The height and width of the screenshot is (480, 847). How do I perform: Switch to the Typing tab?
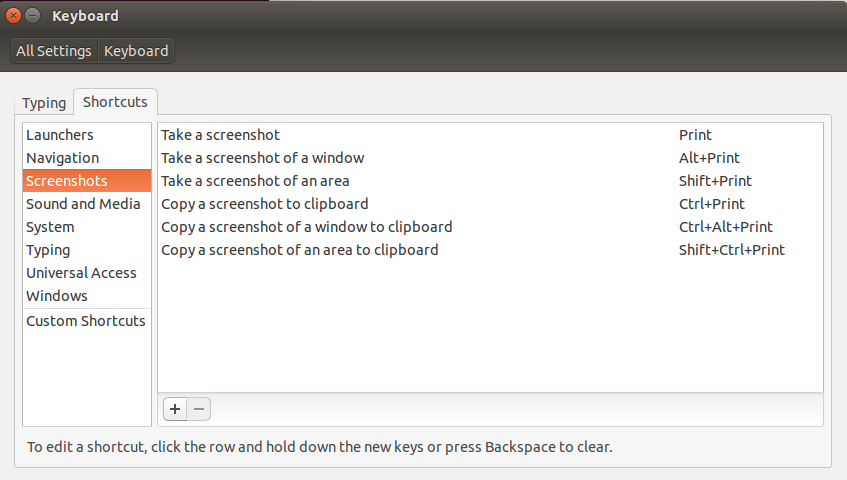44,103
